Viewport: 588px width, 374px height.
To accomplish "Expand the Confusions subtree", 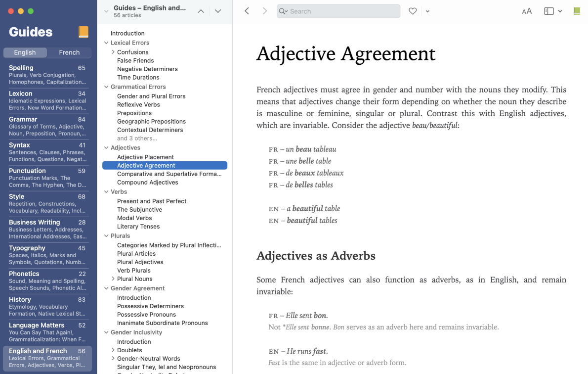I will [x=112, y=51].
